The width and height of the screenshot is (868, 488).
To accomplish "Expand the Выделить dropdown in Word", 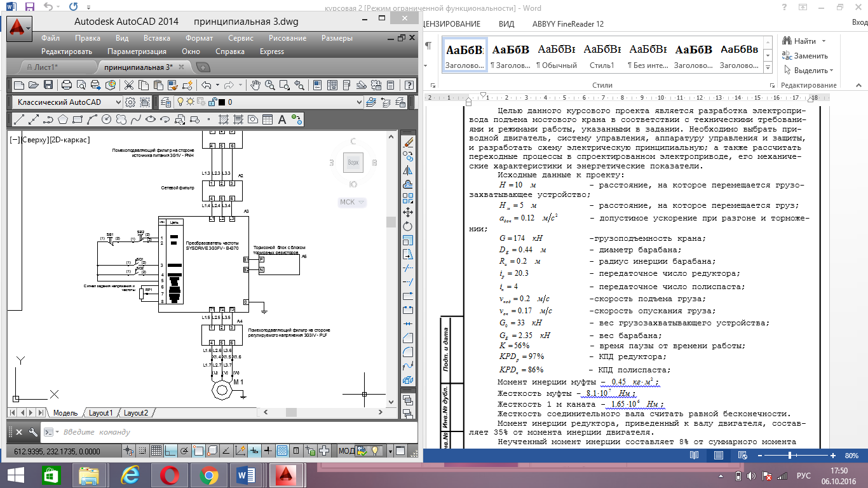I will [831, 71].
